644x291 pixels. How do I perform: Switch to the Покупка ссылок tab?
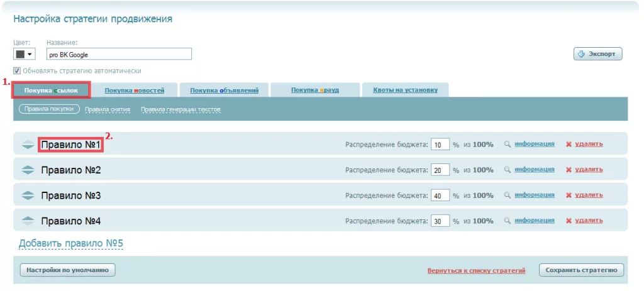click(x=51, y=91)
